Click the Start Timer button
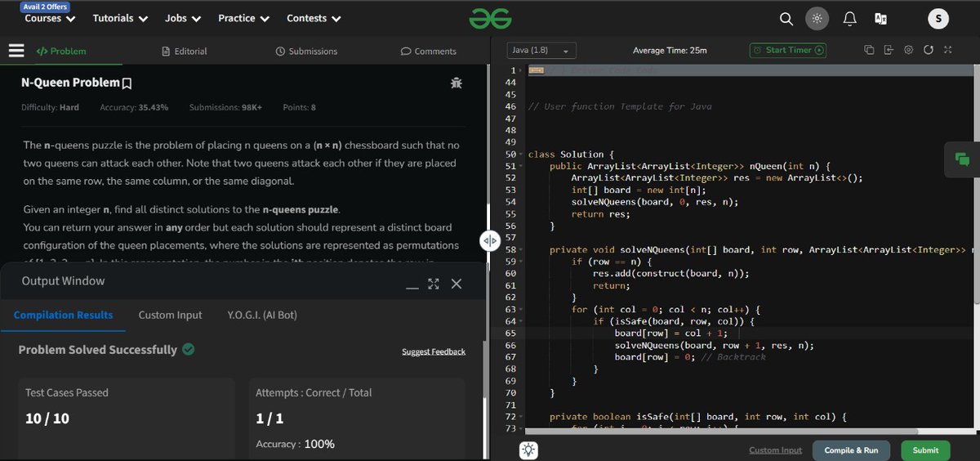Image resolution: width=980 pixels, height=461 pixels. pyautogui.click(x=788, y=50)
